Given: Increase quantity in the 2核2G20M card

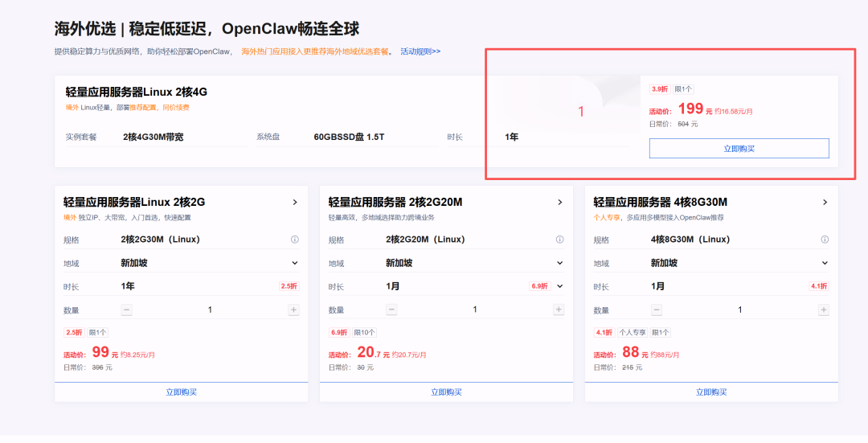Looking at the screenshot, I should (x=559, y=310).
